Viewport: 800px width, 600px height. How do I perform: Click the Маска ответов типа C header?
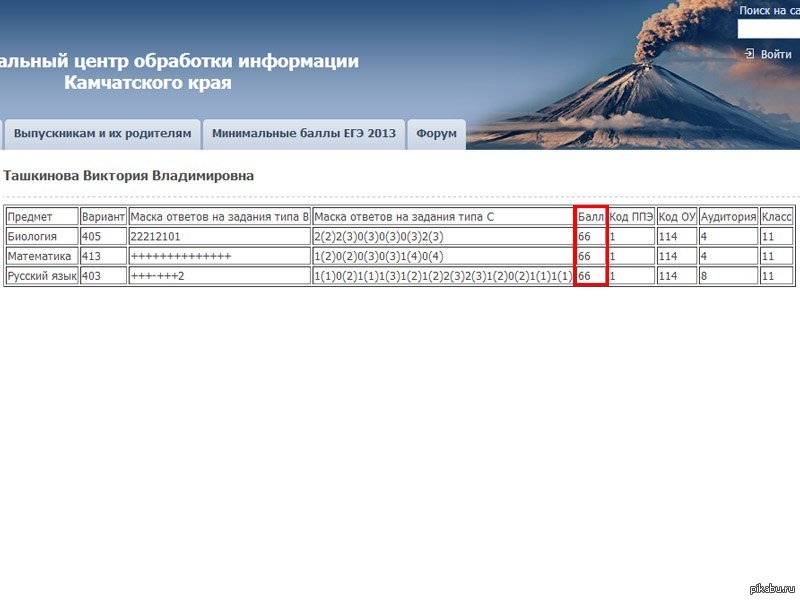[443, 217]
